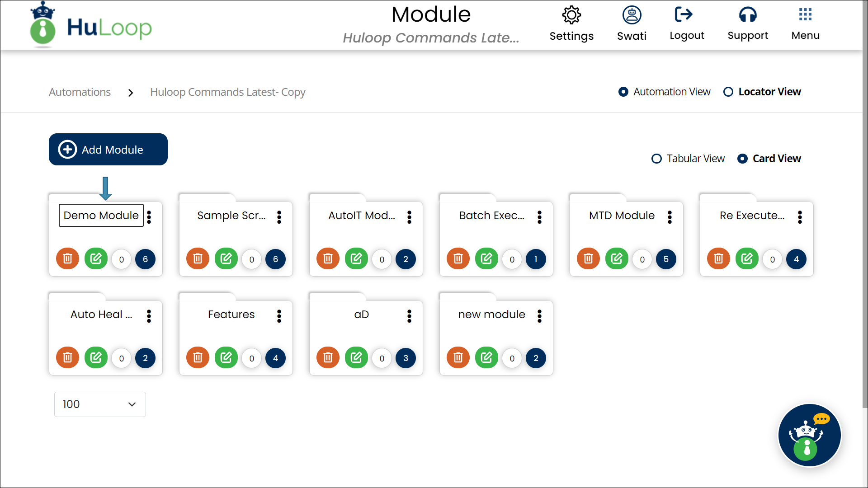Open the HuLoop chatbot assistant

pyautogui.click(x=809, y=435)
